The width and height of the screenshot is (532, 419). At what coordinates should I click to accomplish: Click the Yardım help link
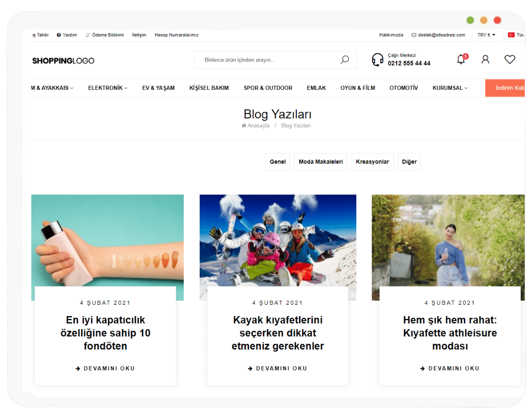[x=67, y=35]
